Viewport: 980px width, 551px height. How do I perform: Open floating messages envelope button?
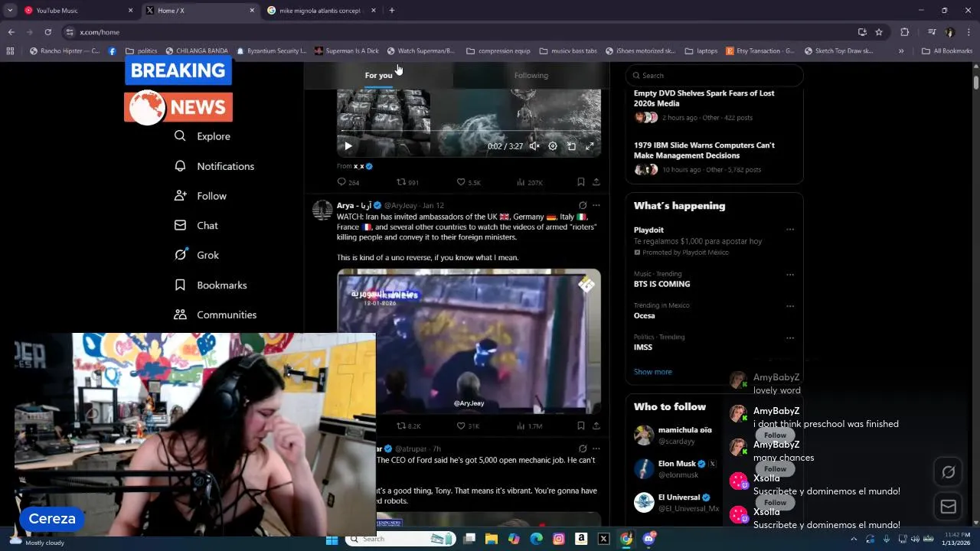pos(948,507)
